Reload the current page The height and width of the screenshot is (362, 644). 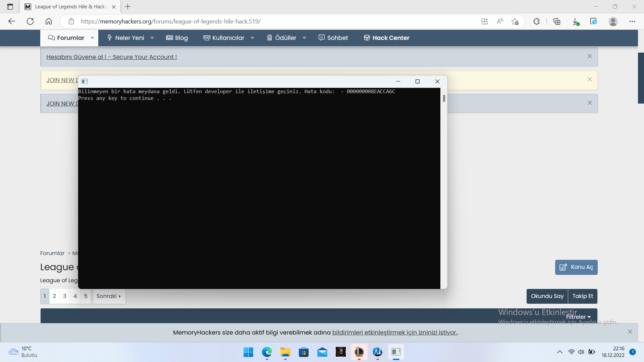click(30, 21)
